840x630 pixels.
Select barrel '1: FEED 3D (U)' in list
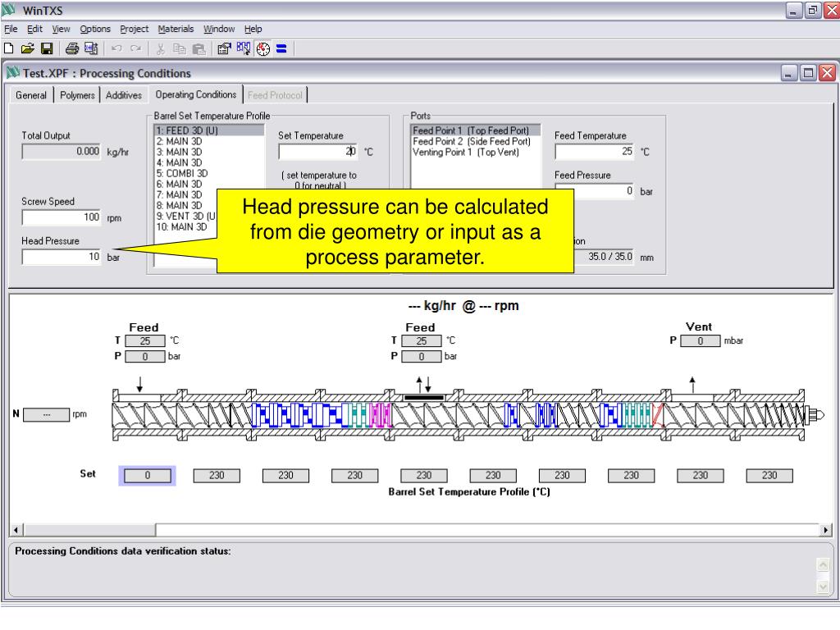209,130
